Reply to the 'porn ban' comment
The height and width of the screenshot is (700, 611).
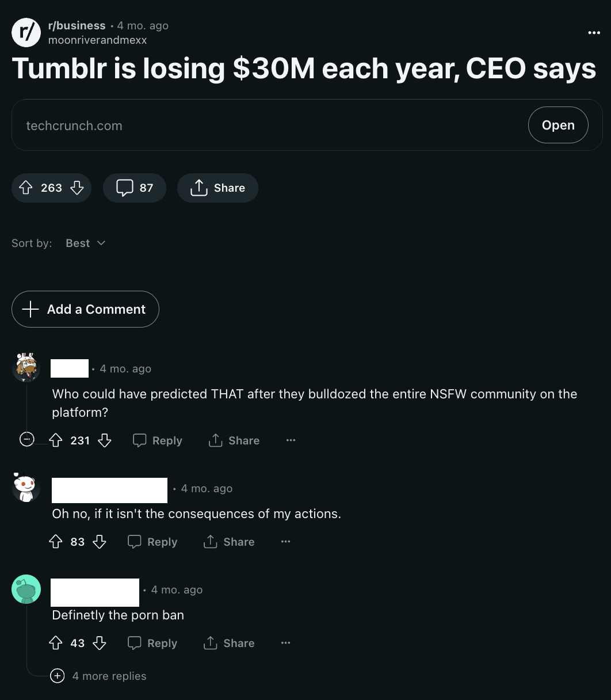(152, 643)
